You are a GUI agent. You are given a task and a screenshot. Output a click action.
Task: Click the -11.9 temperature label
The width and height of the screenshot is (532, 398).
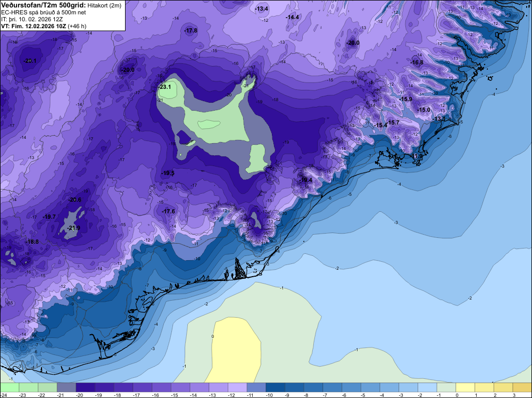417,156
